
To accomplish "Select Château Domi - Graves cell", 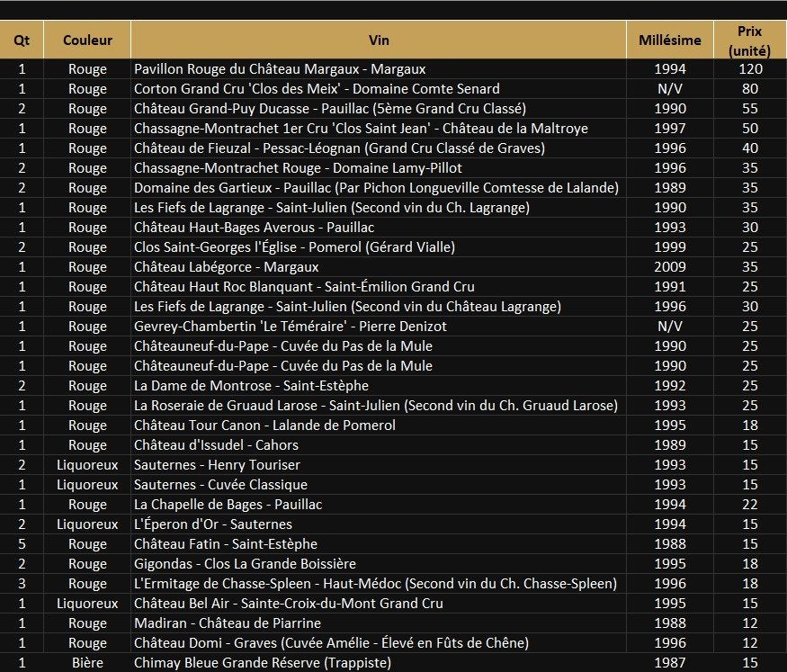I will click(379, 643).
